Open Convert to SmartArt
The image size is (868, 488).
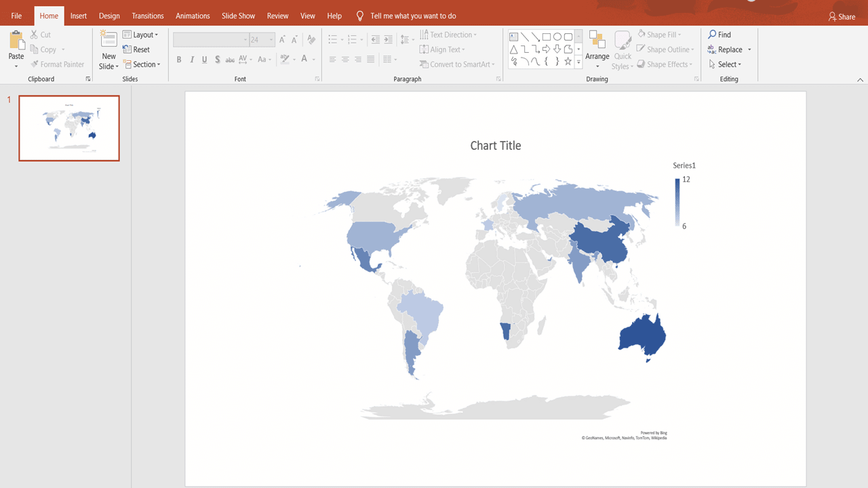[x=457, y=64]
